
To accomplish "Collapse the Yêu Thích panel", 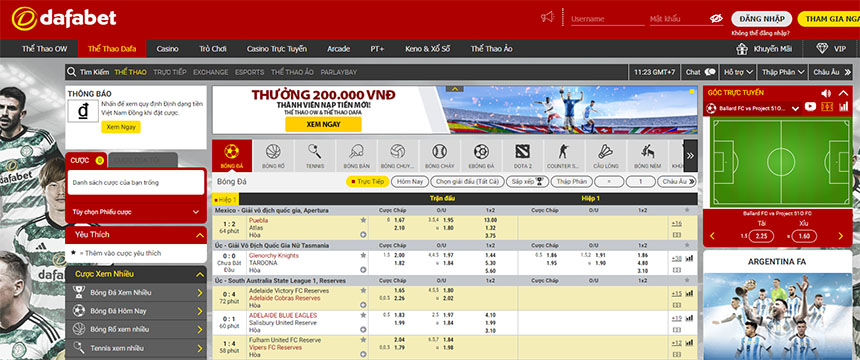I will (199, 235).
